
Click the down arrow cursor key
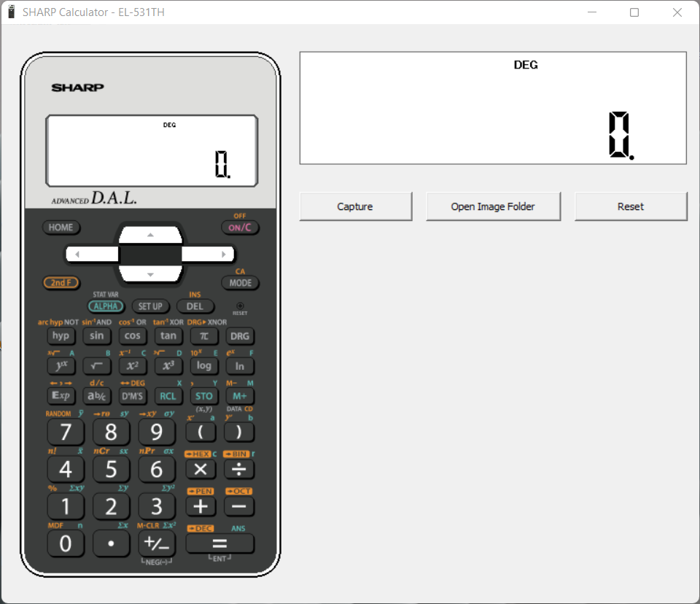(x=150, y=274)
